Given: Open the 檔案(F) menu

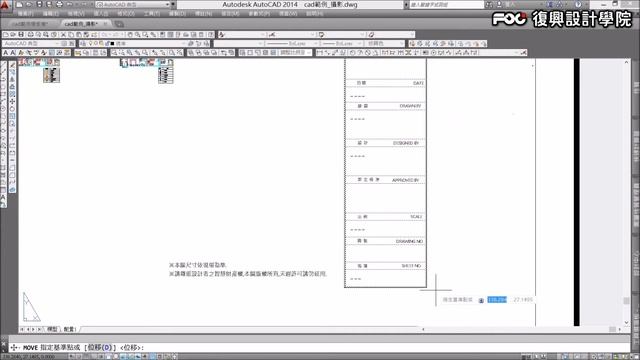Looking at the screenshot, I should [x=25, y=14].
